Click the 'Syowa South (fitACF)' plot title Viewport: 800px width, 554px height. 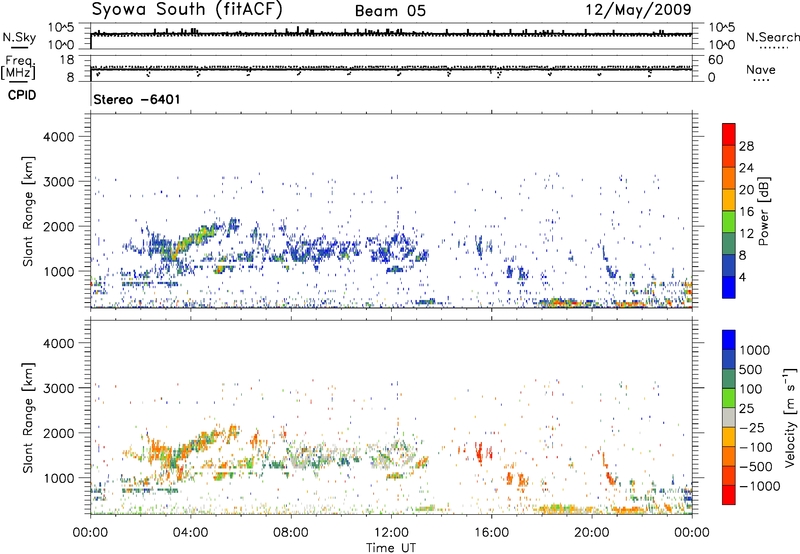pos(187,9)
